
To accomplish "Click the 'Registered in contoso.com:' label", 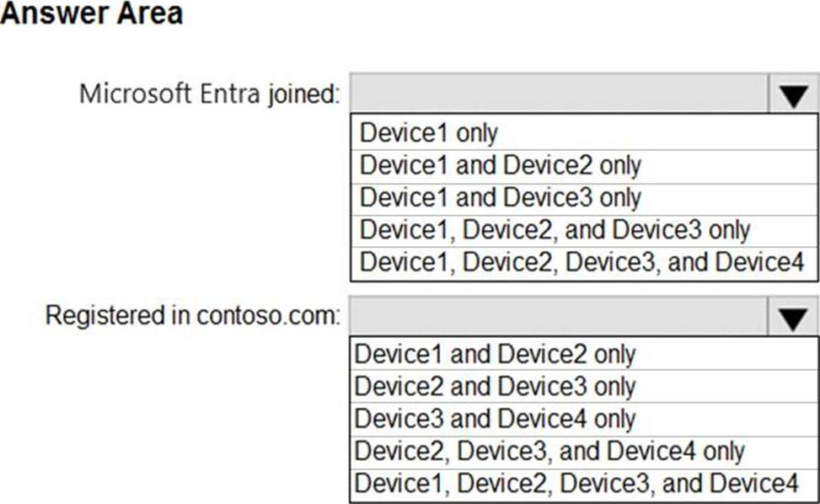I will (193, 316).
